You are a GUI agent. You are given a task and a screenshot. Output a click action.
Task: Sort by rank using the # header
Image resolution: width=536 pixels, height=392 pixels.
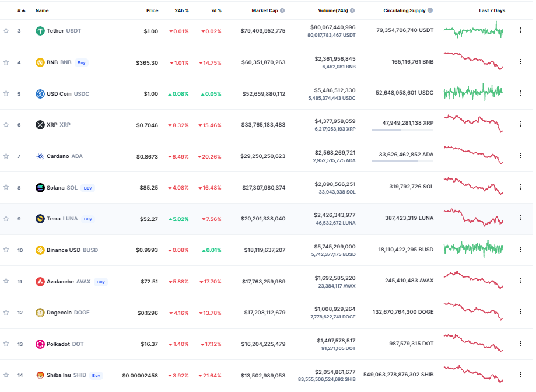[x=21, y=10]
